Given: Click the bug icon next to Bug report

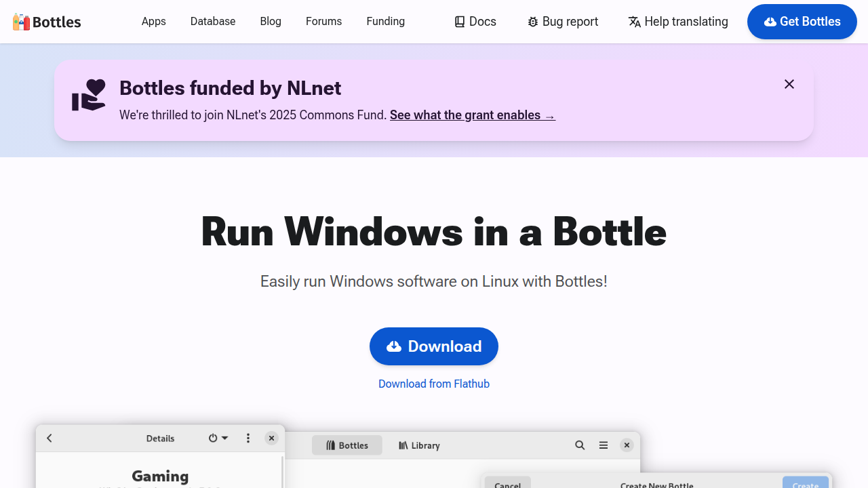Looking at the screenshot, I should [532, 21].
